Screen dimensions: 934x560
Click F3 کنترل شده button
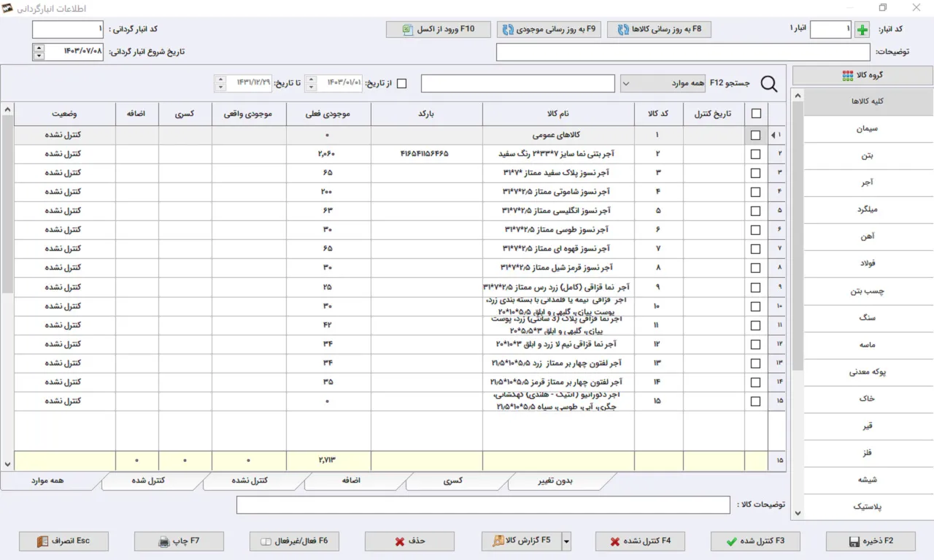coord(755,541)
